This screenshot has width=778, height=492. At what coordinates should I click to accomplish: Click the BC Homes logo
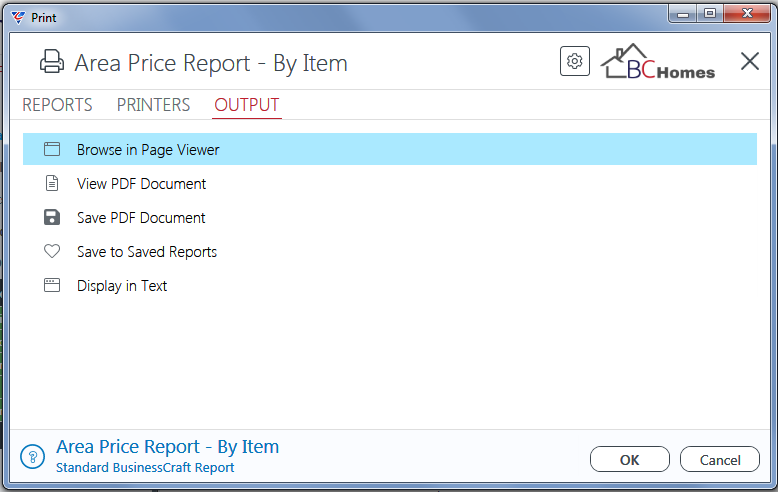click(x=658, y=62)
